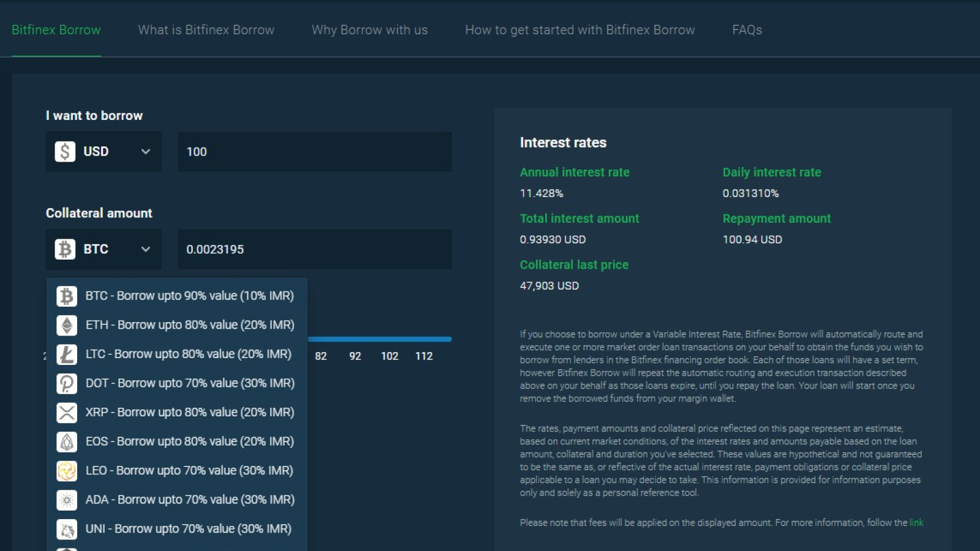Screen dimensions: 980x551
Task: Click the Litecoin icon in dropdown list
Action: click(x=67, y=354)
